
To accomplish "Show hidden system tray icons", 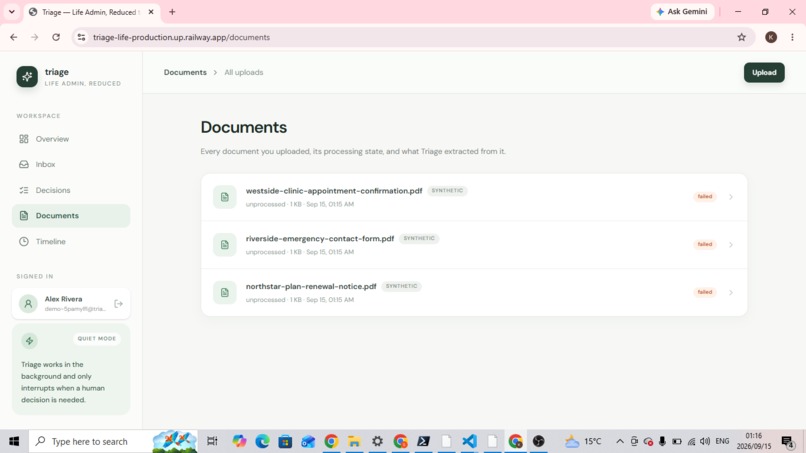I will point(620,441).
